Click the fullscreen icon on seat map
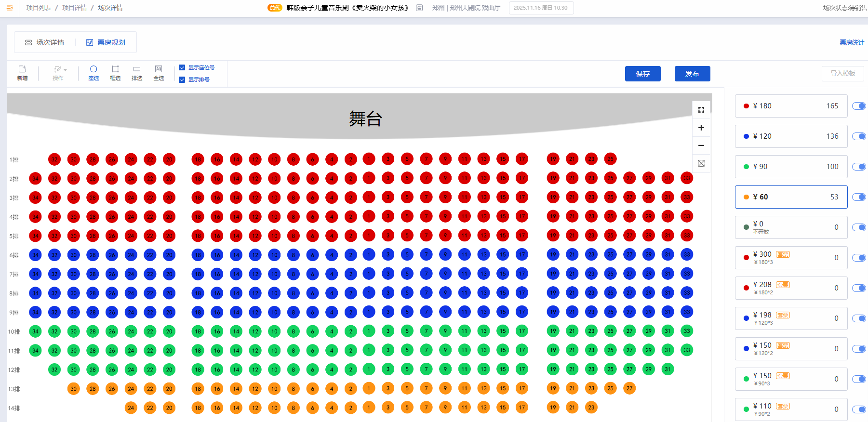868x422 pixels. (x=701, y=110)
